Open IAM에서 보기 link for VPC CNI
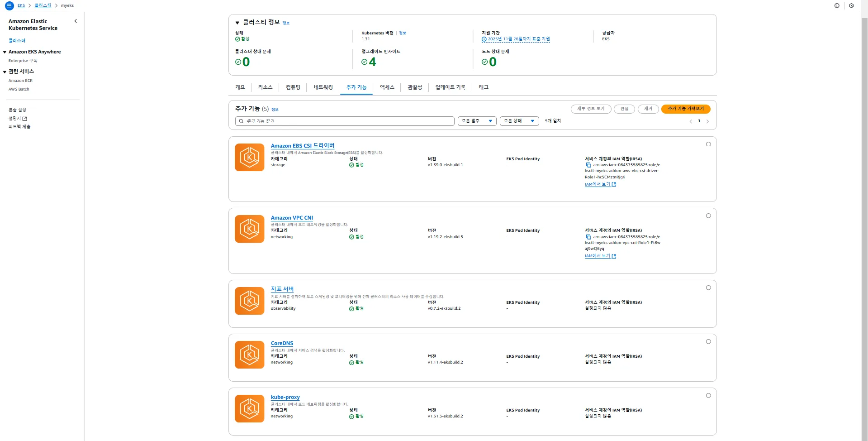 [x=600, y=256]
